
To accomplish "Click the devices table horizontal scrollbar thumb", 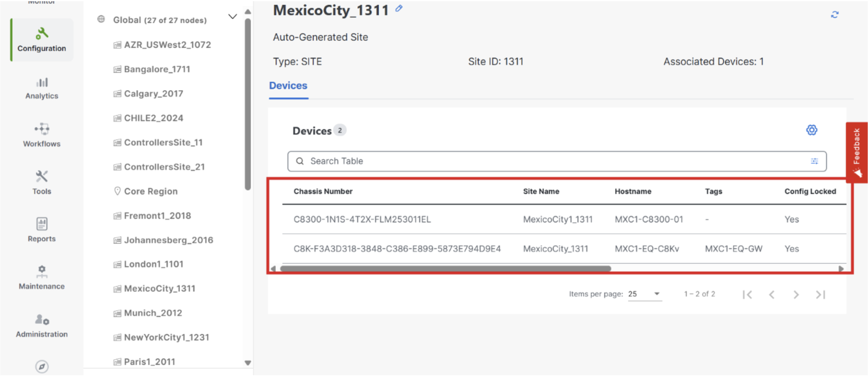I will [x=445, y=269].
